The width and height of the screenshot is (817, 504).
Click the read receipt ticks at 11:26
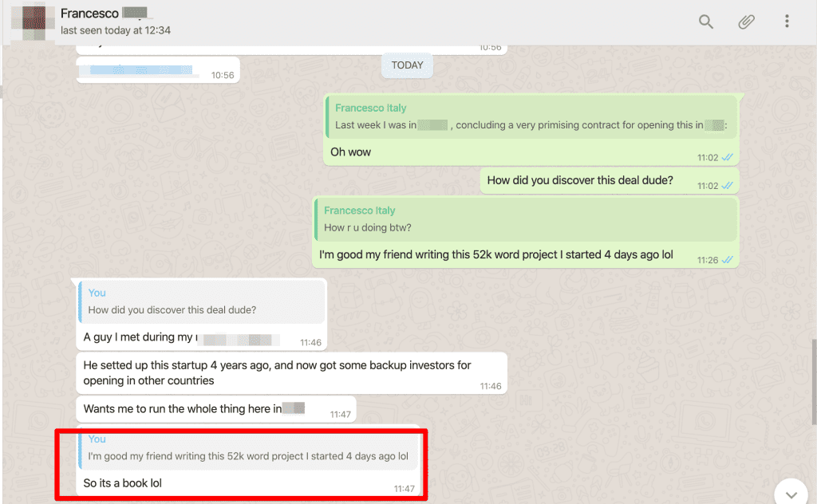point(727,260)
